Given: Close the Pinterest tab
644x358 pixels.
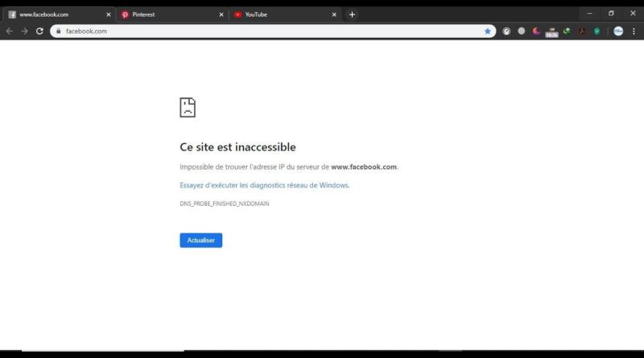Looking at the screenshot, I should 221,14.
